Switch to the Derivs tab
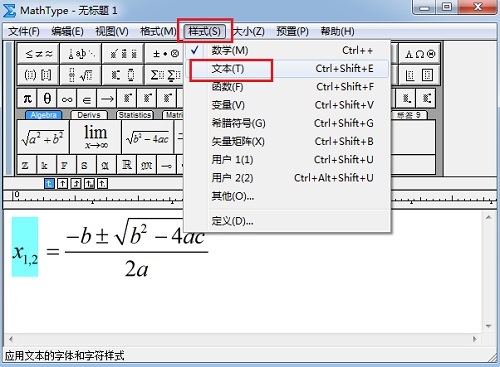The width and height of the screenshot is (500, 367). (89, 115)
